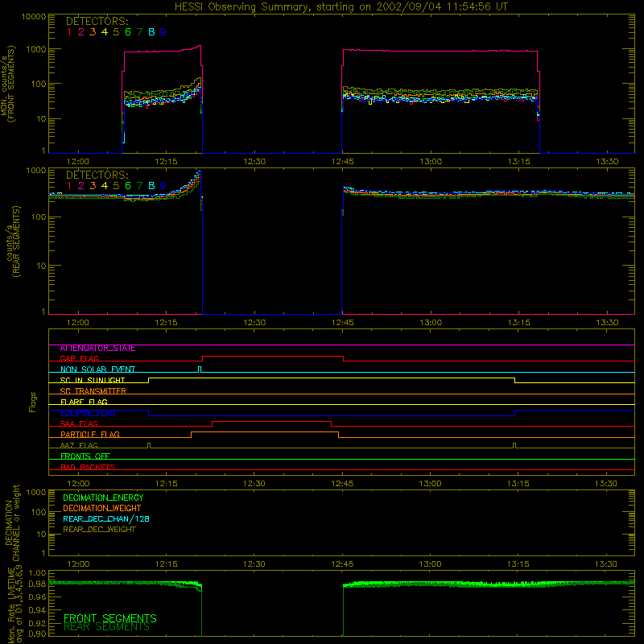Click the NON_SOLAR_EVENT flag label
The width and height of the screenshot is (644, 644).
point(97,369)
